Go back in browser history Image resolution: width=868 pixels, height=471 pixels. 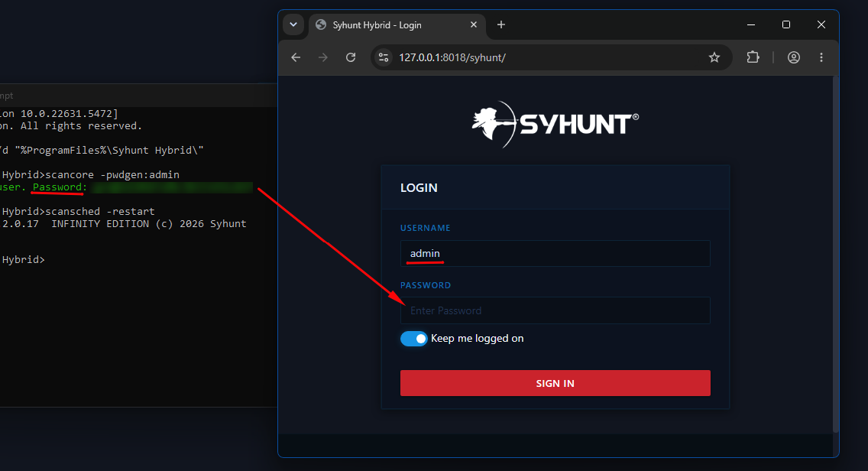click(x=296, y=57)
